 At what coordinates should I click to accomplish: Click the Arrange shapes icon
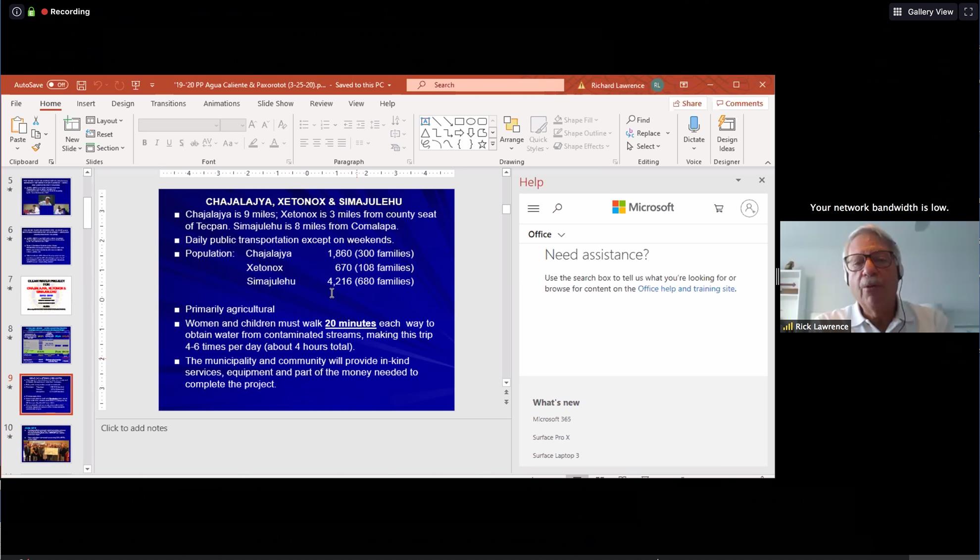point(511,130)
